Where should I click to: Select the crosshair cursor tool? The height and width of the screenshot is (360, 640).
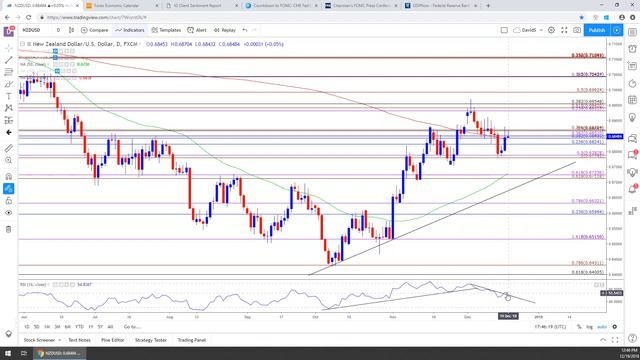tap(9, 48)
